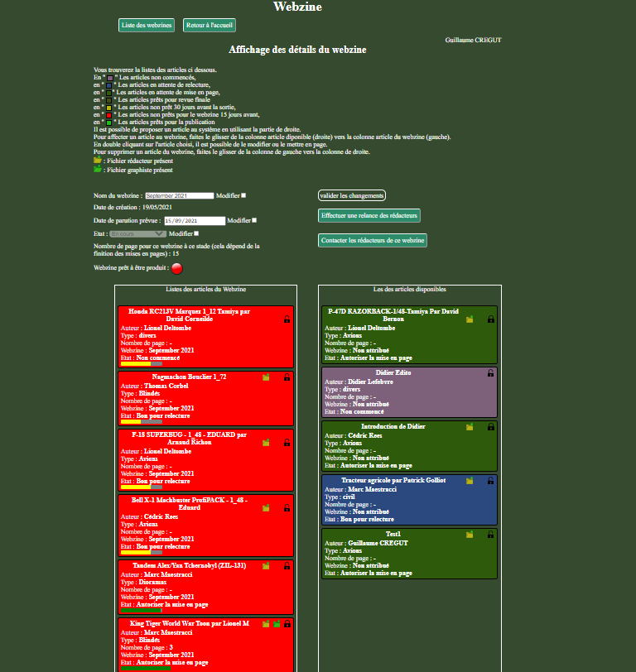This screenshot has height=672, width=636.
Task: Click the lock icon on Honda RC213V article
Action: point(287,319)
